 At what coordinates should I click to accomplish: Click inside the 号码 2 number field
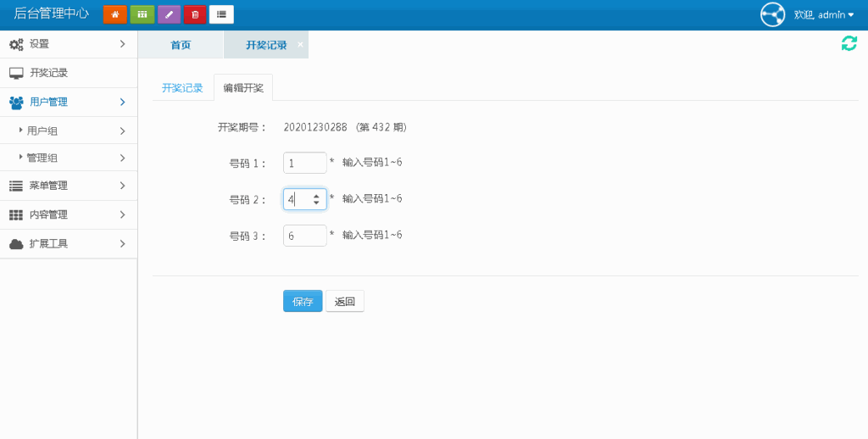click(305, 199)
